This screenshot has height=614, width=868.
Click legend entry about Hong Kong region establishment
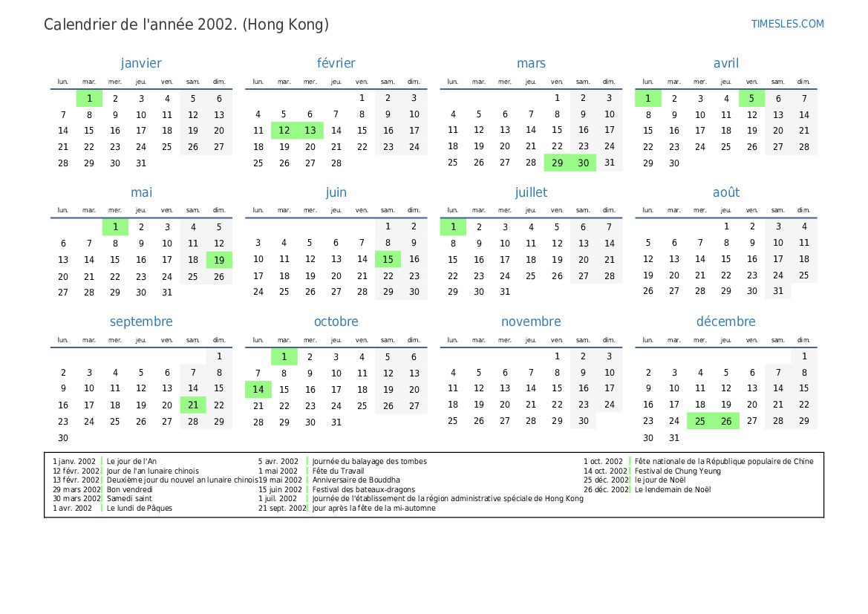[447, 499]
